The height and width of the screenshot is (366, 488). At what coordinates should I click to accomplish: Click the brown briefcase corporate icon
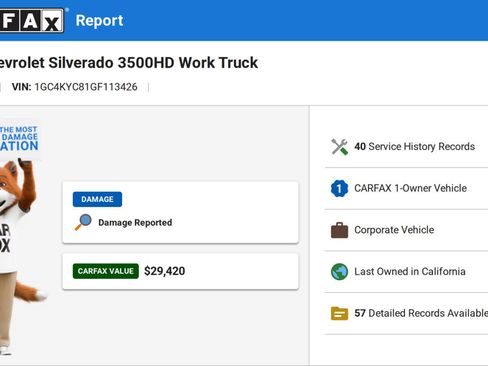[339, 230]
